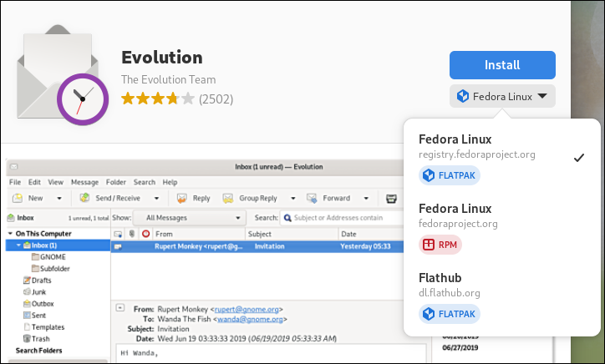This screenshot has width=605, height=364.
Task: Click the Evolution envelope-and-clock app icon
Action: (x=63, y=75)
